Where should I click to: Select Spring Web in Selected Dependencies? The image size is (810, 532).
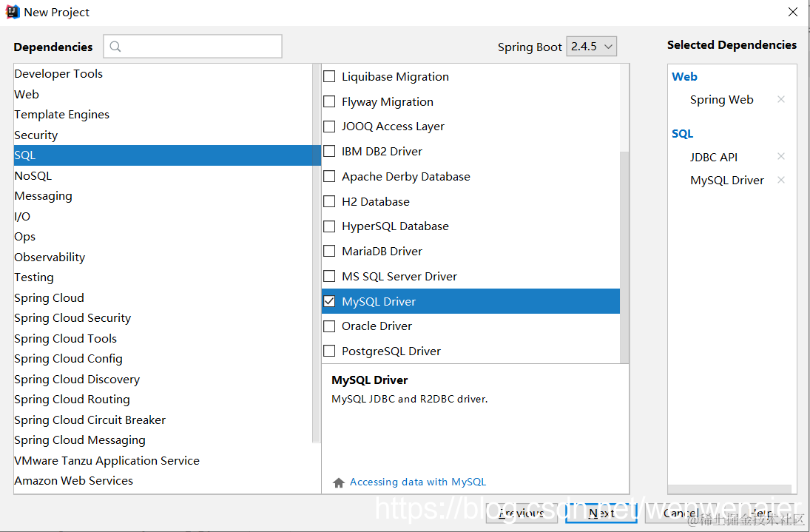(x=722, y=100)
